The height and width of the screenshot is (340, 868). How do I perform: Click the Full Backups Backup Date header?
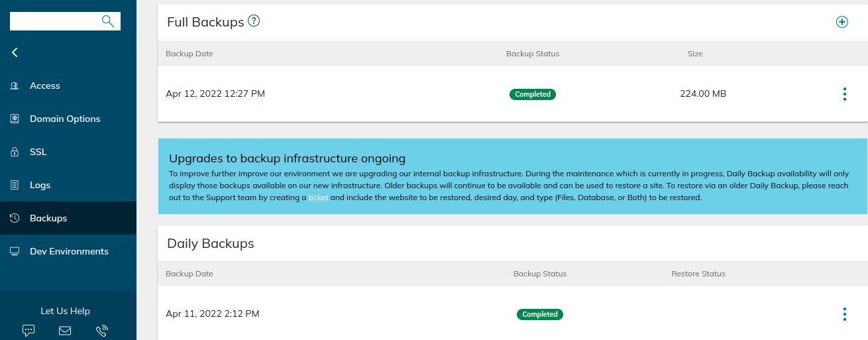[190, 54]
